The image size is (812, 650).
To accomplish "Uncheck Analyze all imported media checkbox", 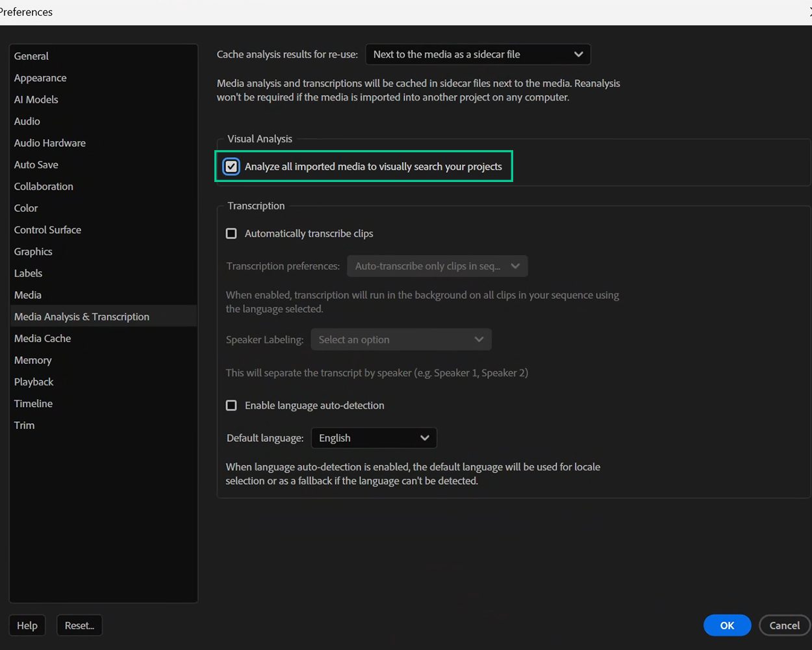I will (x=231, y=166).
